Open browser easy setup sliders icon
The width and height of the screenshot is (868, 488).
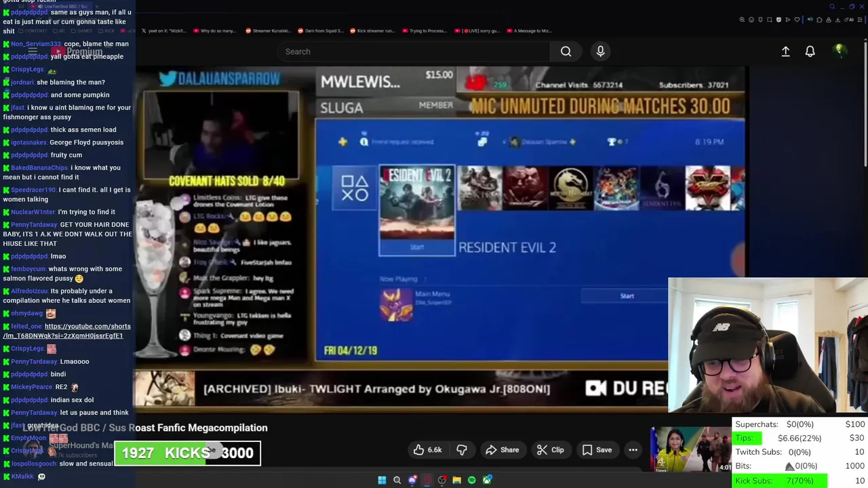click(x=860, y=20)
